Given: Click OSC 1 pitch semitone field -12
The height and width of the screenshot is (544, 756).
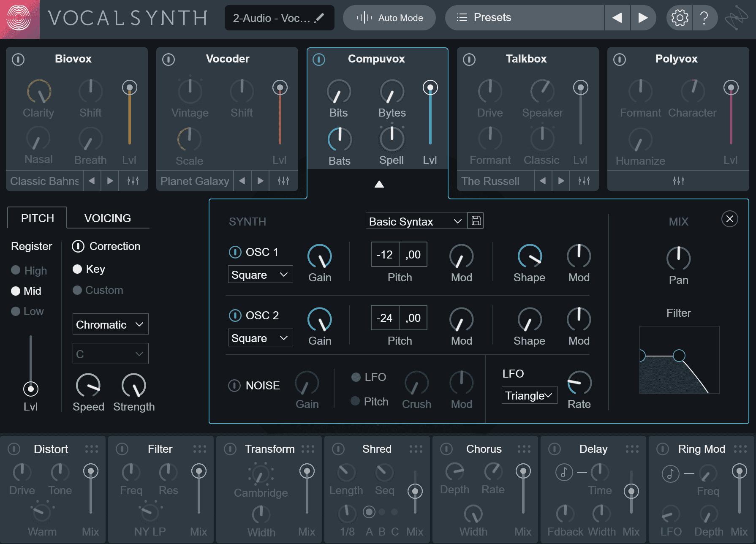Looking at the screenshot, I should coord(385,254).
